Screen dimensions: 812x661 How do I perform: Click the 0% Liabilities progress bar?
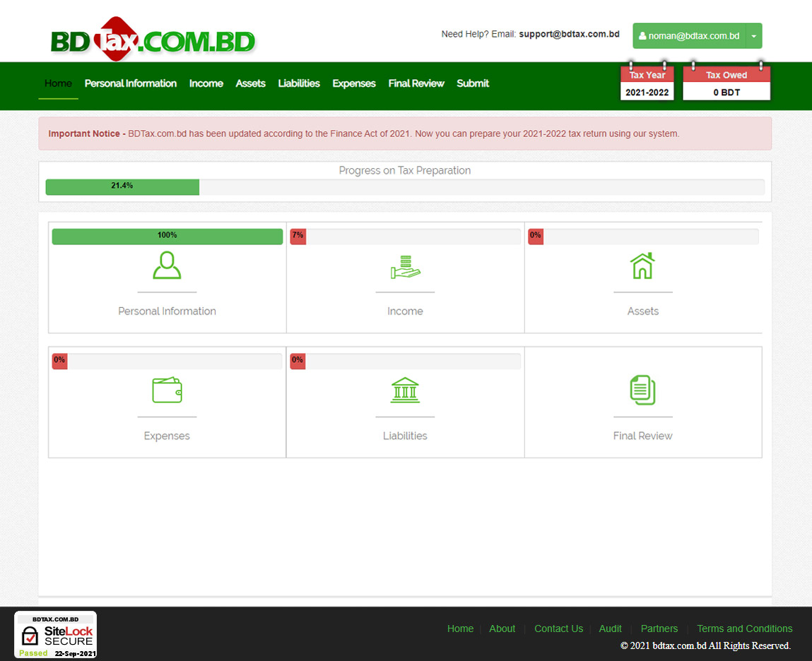(405, 362)
